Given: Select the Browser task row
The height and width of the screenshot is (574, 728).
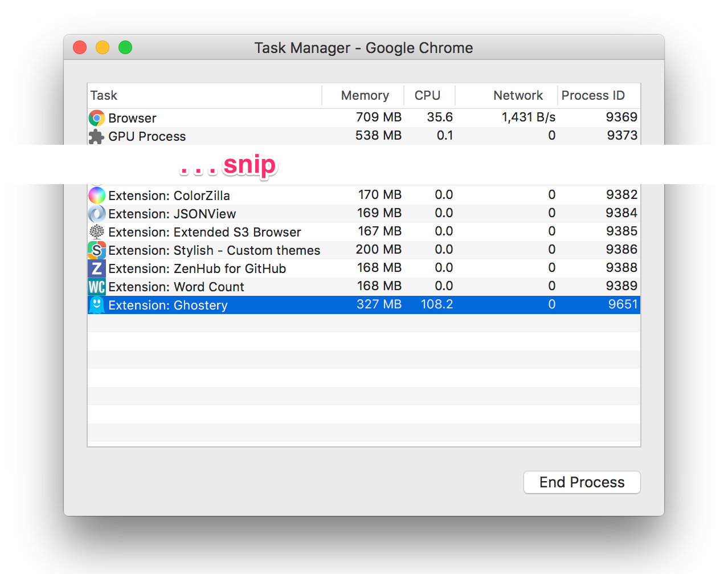Looking at the screenshot, I should (364, 118).
